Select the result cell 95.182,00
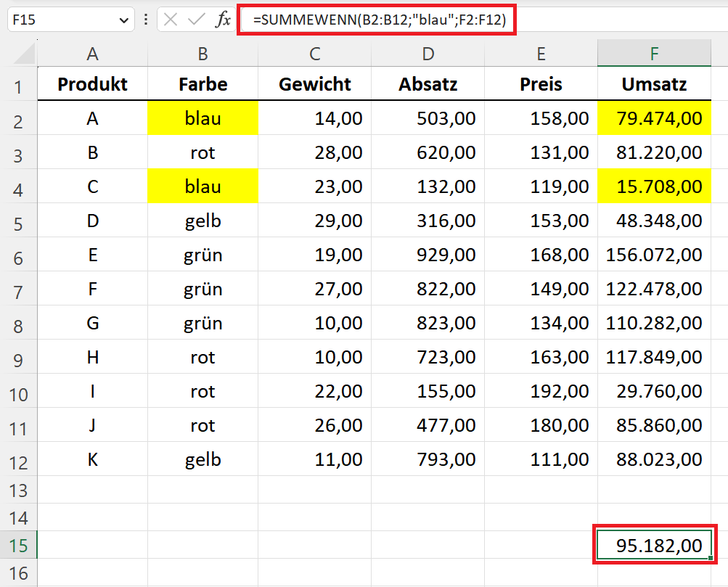This screenshot has width=728, height=587. (x=654, y=545)
